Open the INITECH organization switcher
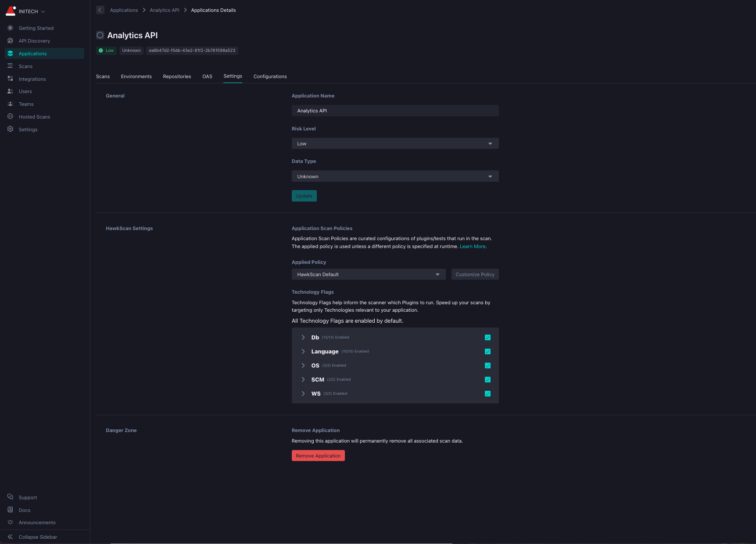 tap(29, 11)
